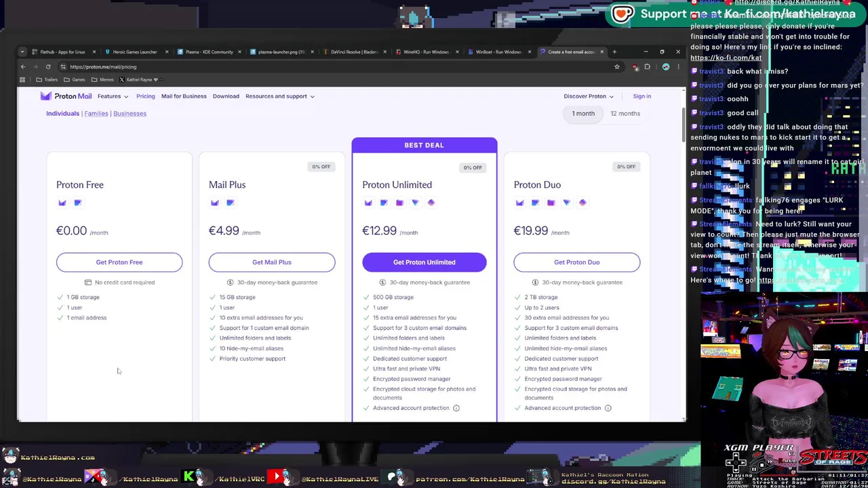
Task: Open Mail for Business nav item
Action: (184, 96)
